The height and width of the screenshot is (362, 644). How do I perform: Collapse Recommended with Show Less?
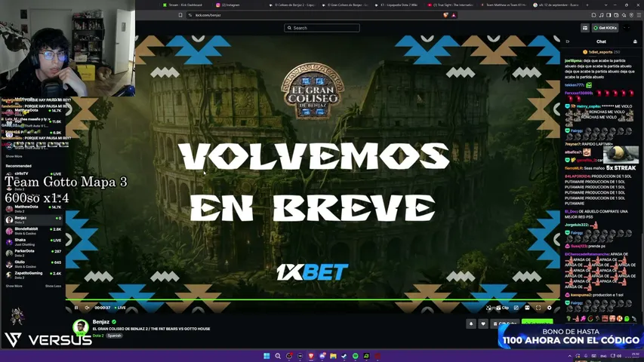[53, 286]
